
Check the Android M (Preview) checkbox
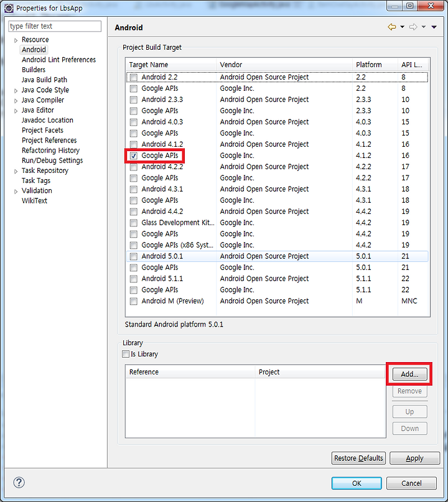tap(134, 301)
